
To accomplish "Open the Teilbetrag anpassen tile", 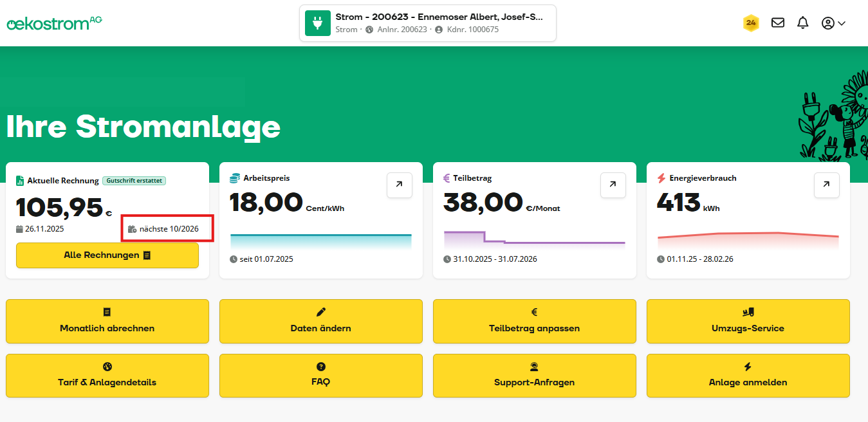I will coord(535,321).
